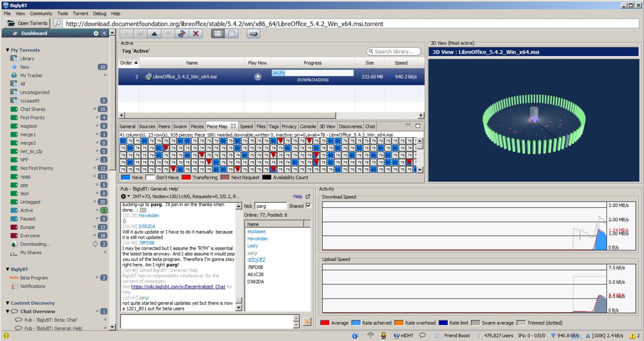Open the chat settings gear dropdown

coord(125,197)
